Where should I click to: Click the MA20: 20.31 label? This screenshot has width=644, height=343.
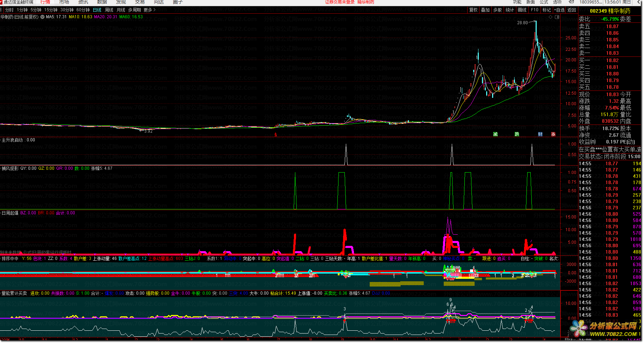pos(106,17)
